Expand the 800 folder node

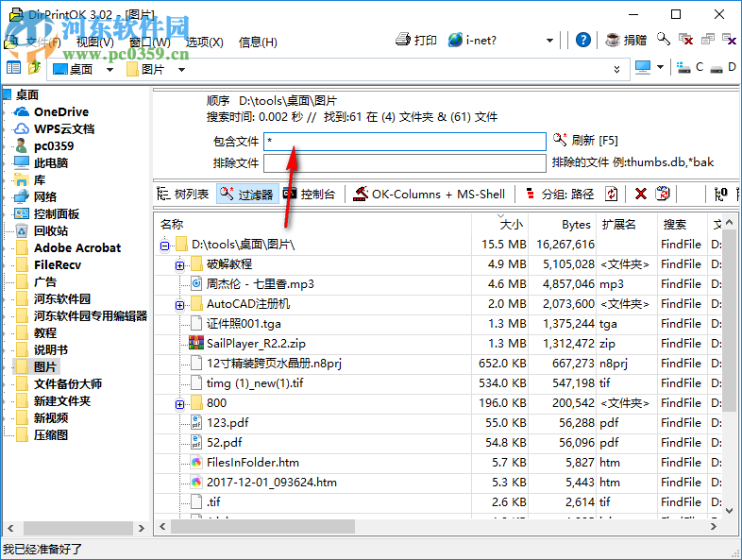(x=179, y=404)
